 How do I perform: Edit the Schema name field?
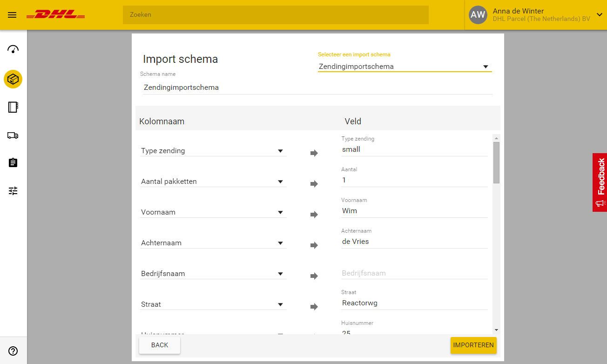[x=318, y=88]
